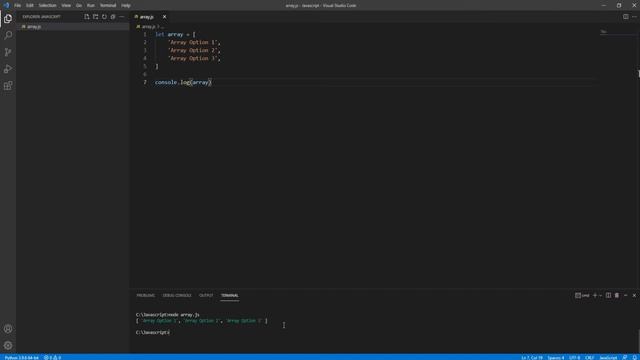Open notifications bell in status bar
This screenshot has width=640, height=360.
click(634, 357)
